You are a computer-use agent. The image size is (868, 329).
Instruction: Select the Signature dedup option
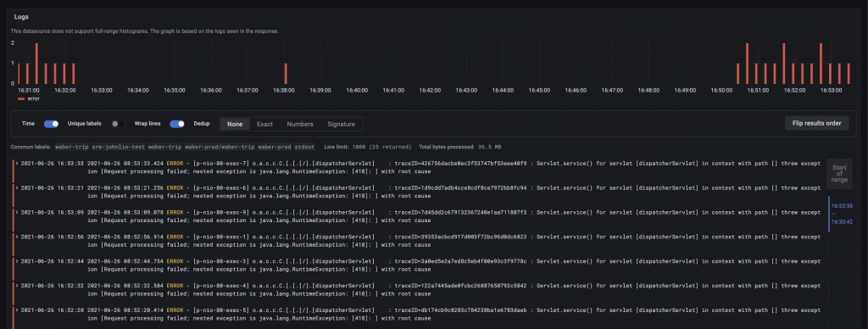(341, 124)
